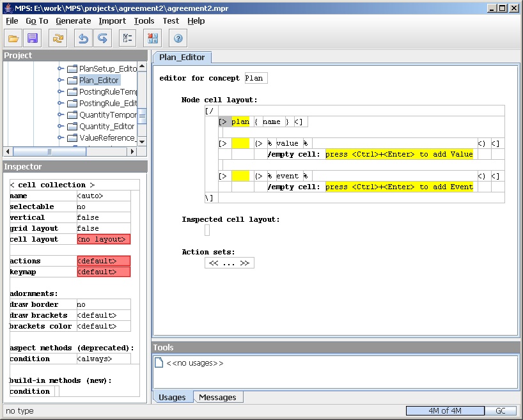Click the redo arrow toolbar icon

click(102, 38)
